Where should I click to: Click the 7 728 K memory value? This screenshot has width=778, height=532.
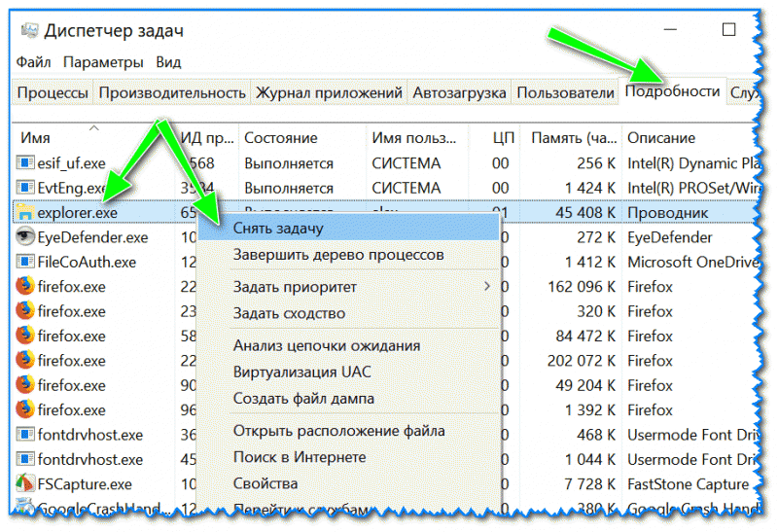click(x=590, y=484)
